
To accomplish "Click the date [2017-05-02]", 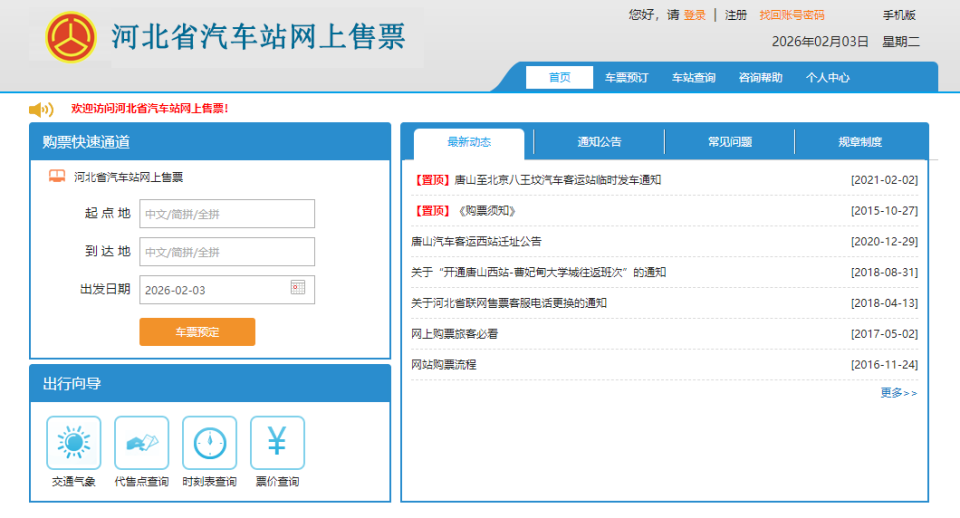I will pos(884,334).
